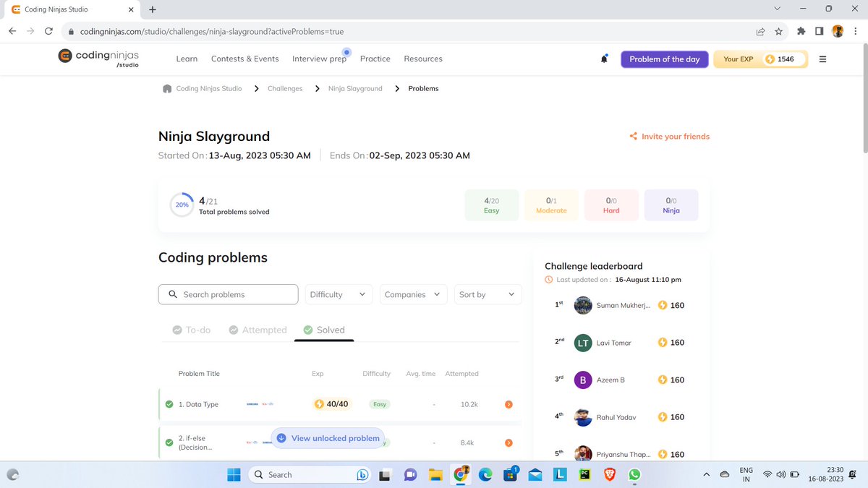
Task: Switch to the To-do tab
Action: (192, 330)
